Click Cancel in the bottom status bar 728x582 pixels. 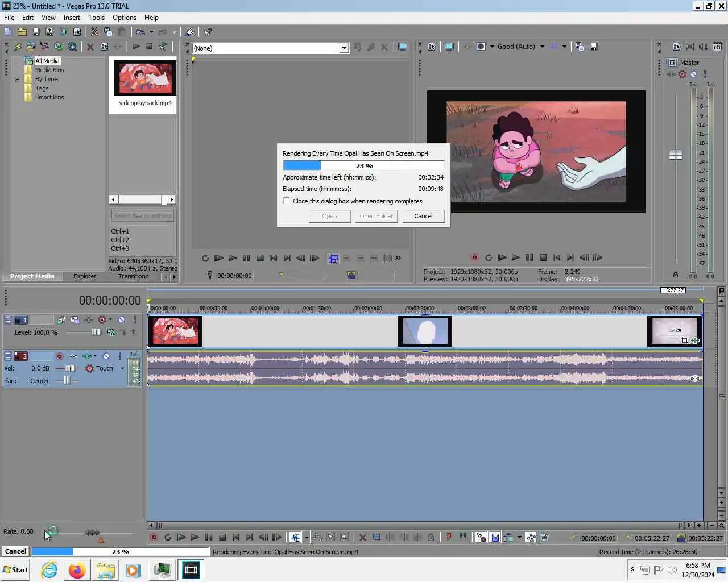click(15, 551)
